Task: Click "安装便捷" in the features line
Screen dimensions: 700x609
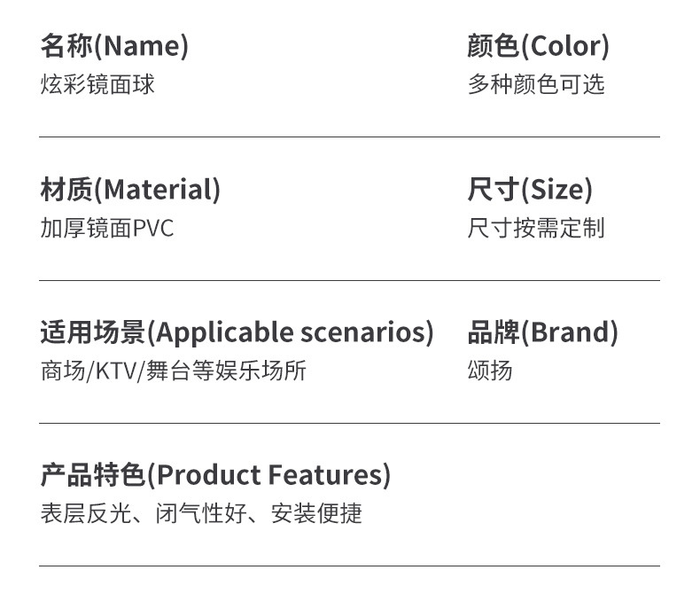Action: point(316,514)
